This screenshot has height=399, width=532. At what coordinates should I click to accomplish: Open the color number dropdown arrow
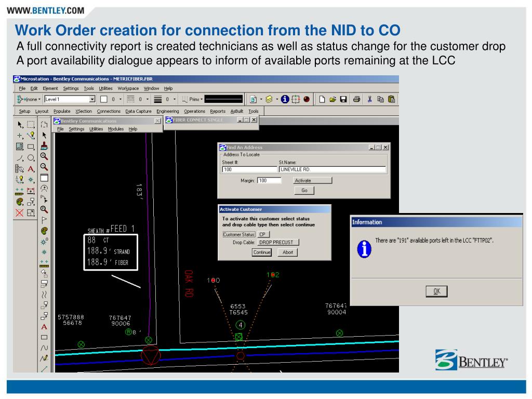click(121, 99)
